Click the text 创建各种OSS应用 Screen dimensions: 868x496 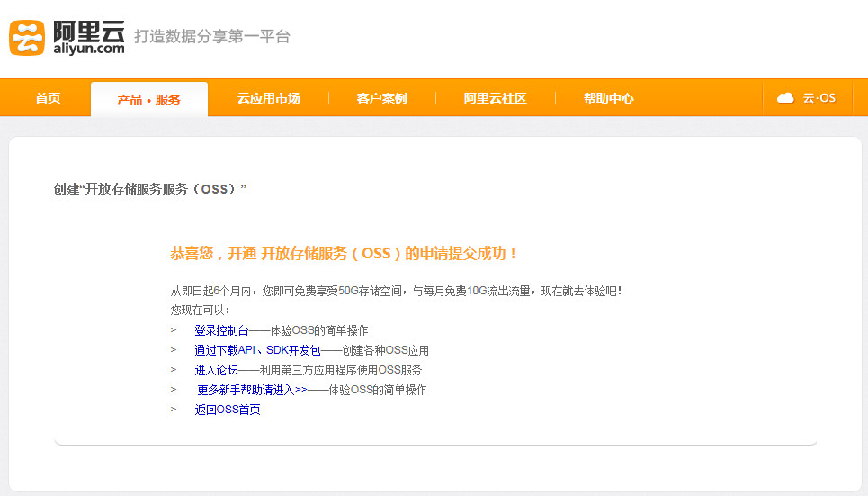(x=386, y=350)
